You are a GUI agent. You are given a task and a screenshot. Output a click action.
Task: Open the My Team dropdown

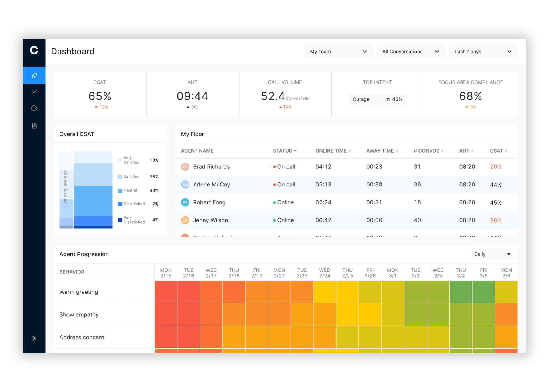click(x=339, y=52)
